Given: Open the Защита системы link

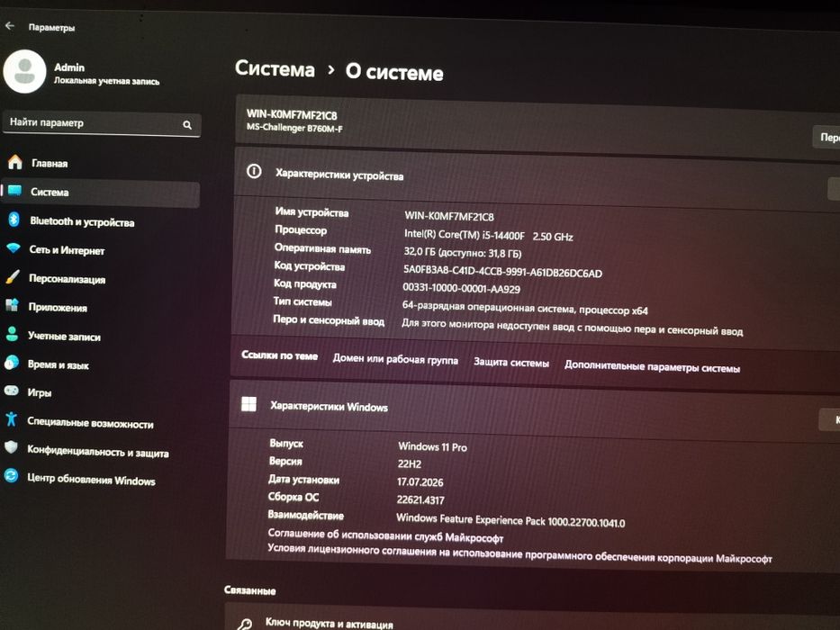Looking at the screenshot, I should point(511,363).
